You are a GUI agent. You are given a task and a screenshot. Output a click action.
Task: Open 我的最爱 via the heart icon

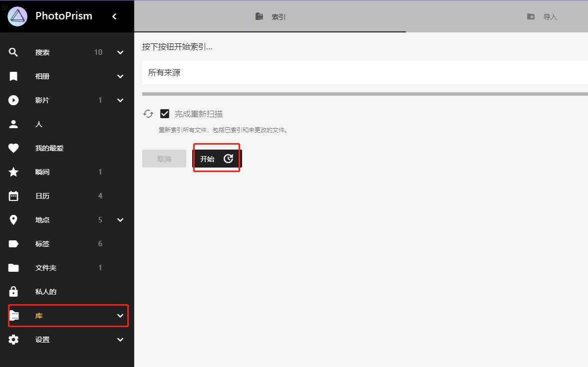coord(13,148)
